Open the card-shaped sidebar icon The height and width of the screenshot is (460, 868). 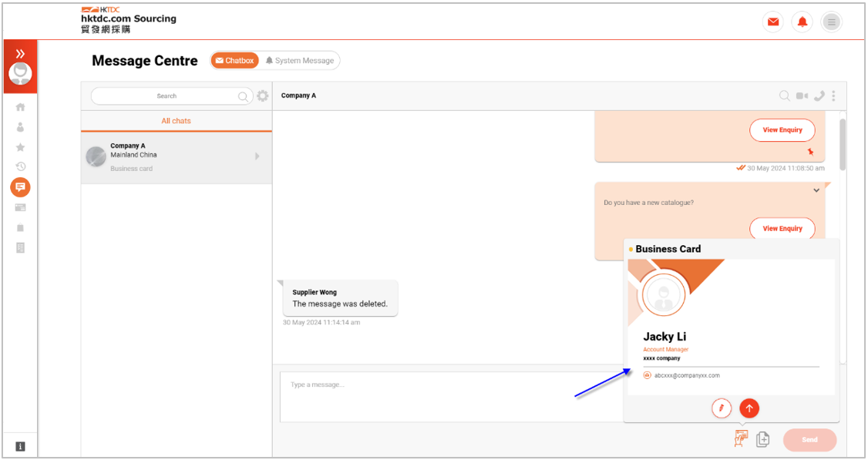click(20, 207)
